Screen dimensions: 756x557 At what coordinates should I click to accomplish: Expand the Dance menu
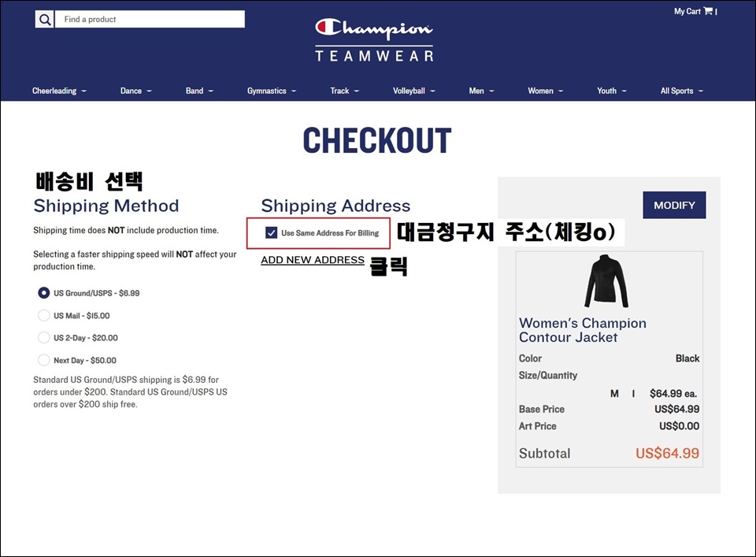(x=136, y=91)
